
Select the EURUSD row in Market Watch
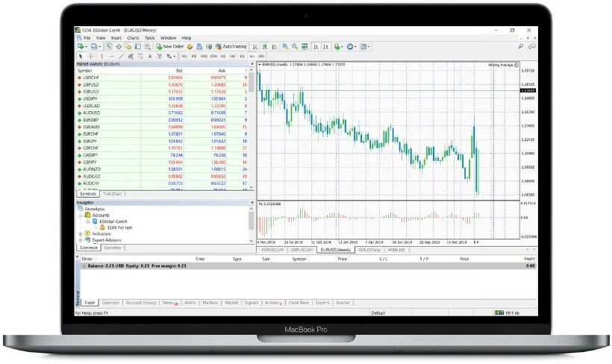[x=163, y=92]
